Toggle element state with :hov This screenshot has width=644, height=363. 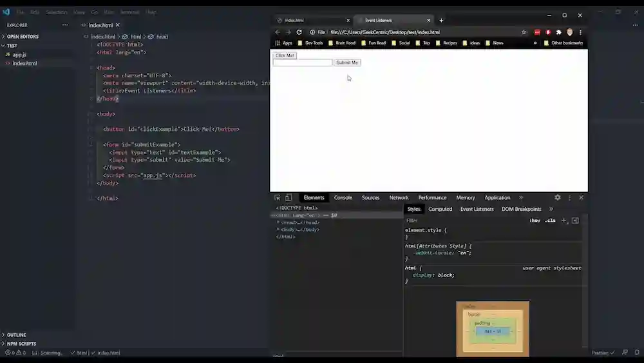click(535, 221)
